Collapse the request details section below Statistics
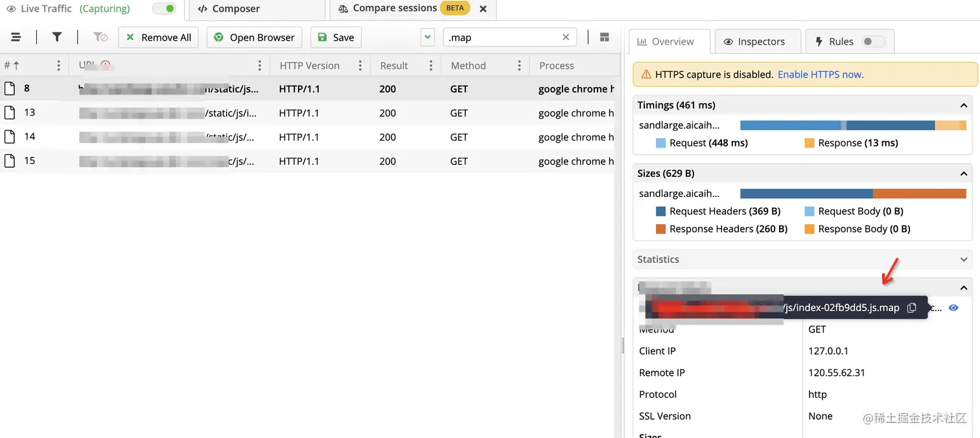 tap(964, 288)
